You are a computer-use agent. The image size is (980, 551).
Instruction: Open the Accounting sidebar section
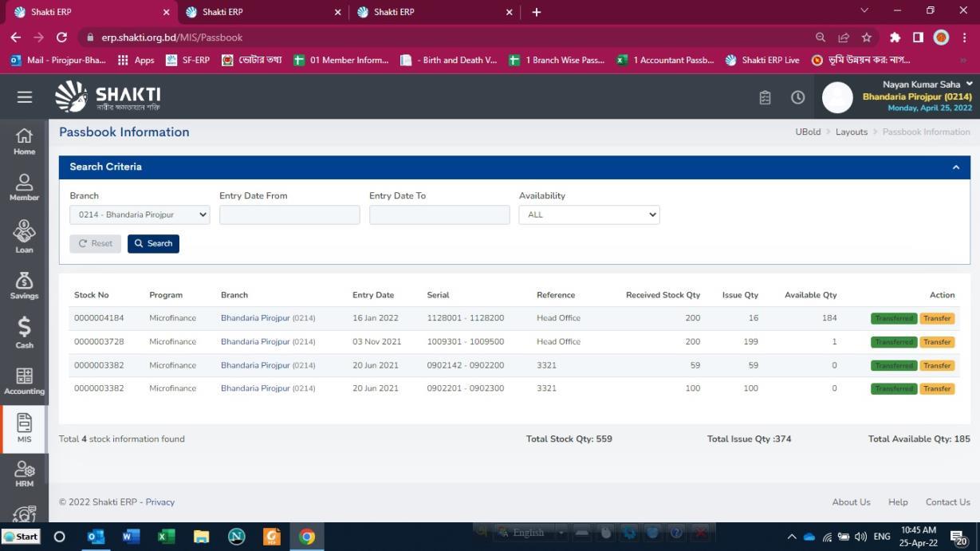point(24,381)
